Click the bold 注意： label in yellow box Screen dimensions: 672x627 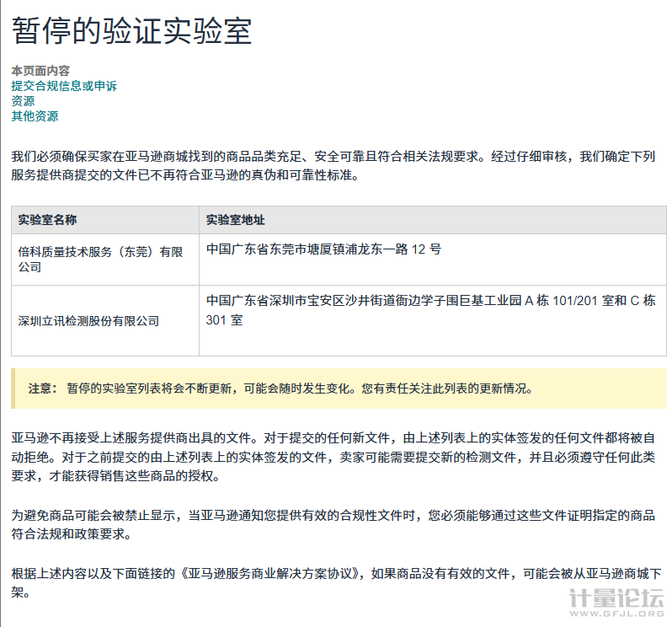43,389
